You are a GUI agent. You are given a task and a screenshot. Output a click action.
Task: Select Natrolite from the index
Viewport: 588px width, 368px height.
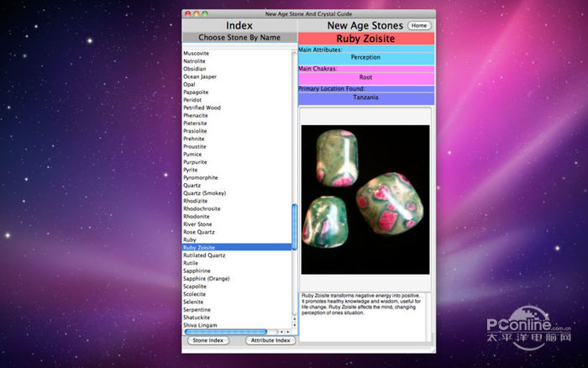194,61
